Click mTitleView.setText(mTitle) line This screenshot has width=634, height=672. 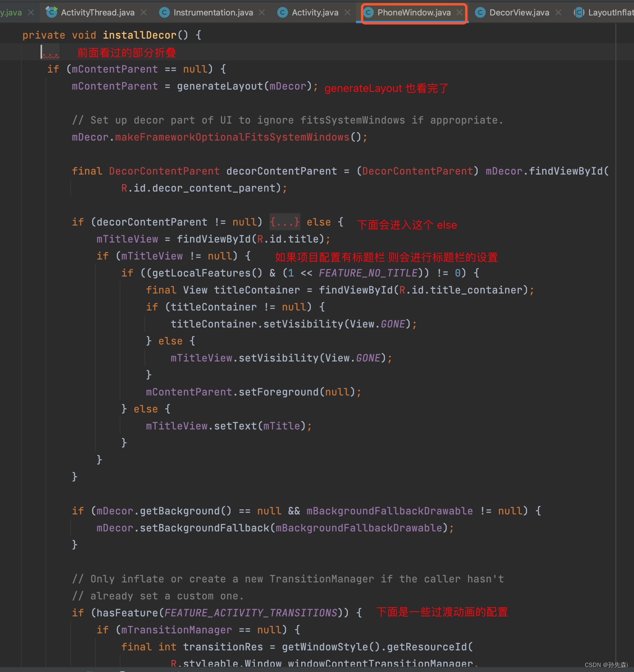[229, 426]
